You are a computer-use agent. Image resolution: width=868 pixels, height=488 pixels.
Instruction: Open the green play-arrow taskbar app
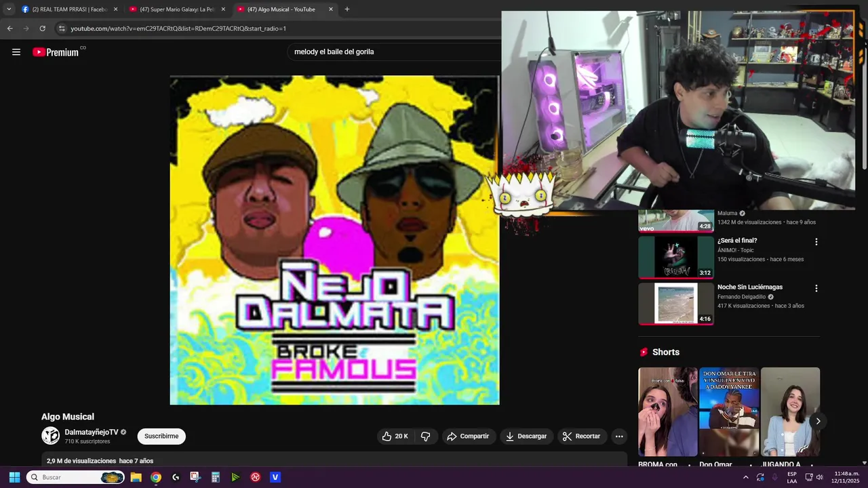coord(235,477)
